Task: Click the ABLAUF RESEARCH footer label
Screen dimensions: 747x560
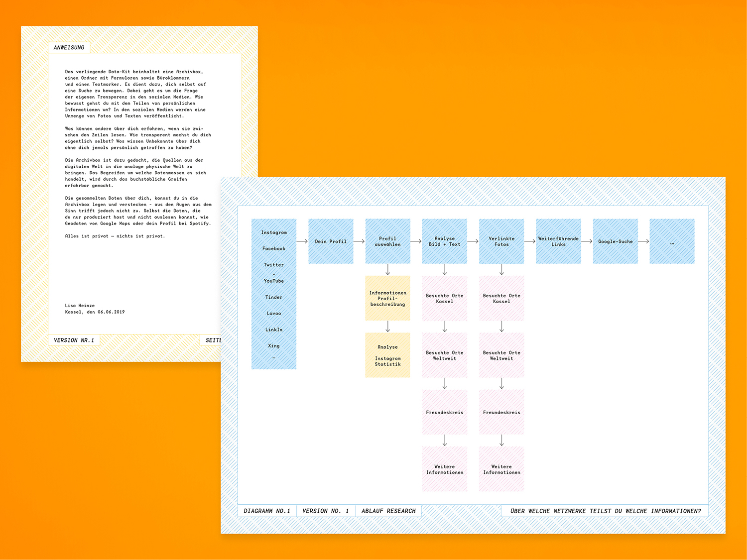Action: [x=388, y=511]
